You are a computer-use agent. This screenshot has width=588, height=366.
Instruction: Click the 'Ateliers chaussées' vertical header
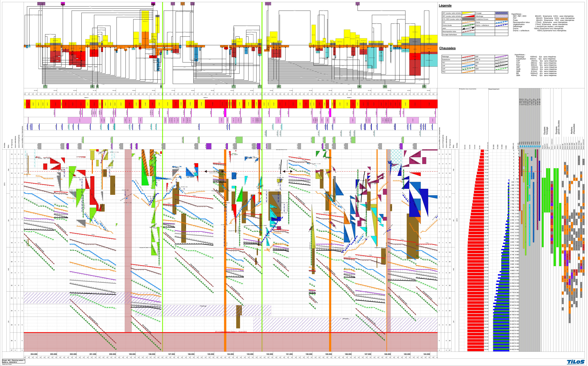pyautogui.click(x=573, y=129)
